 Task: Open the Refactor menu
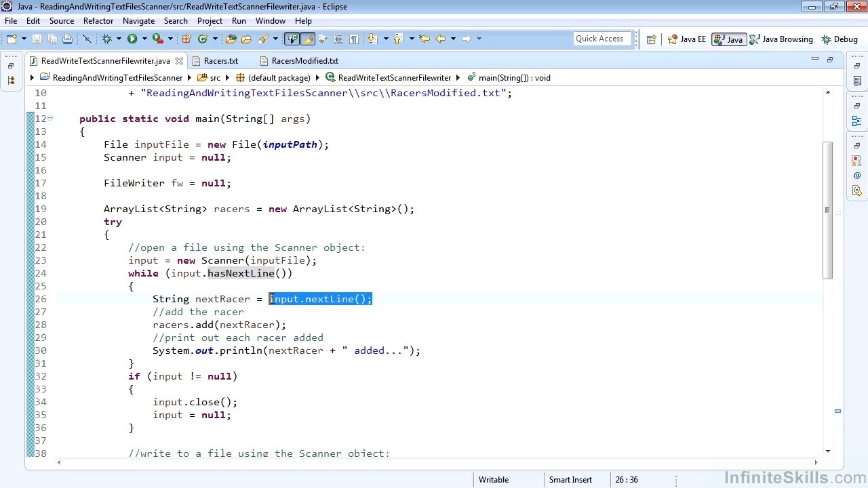click(x=98, y=21)
